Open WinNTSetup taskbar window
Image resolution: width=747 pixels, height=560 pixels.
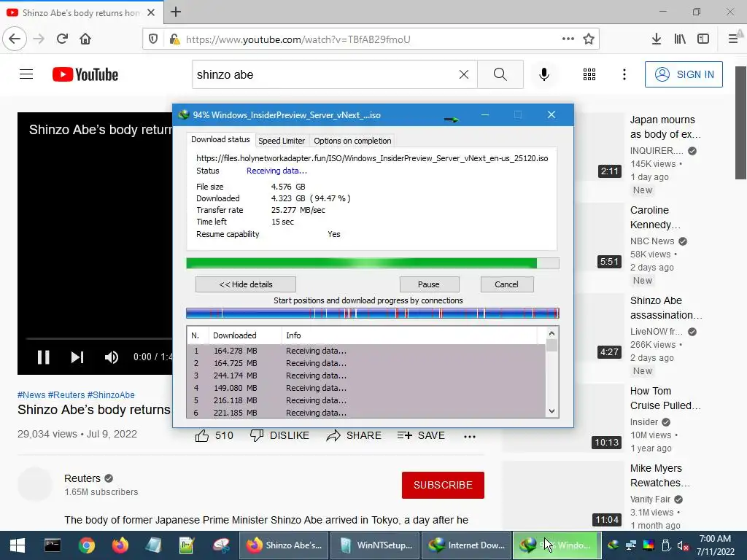375,545
